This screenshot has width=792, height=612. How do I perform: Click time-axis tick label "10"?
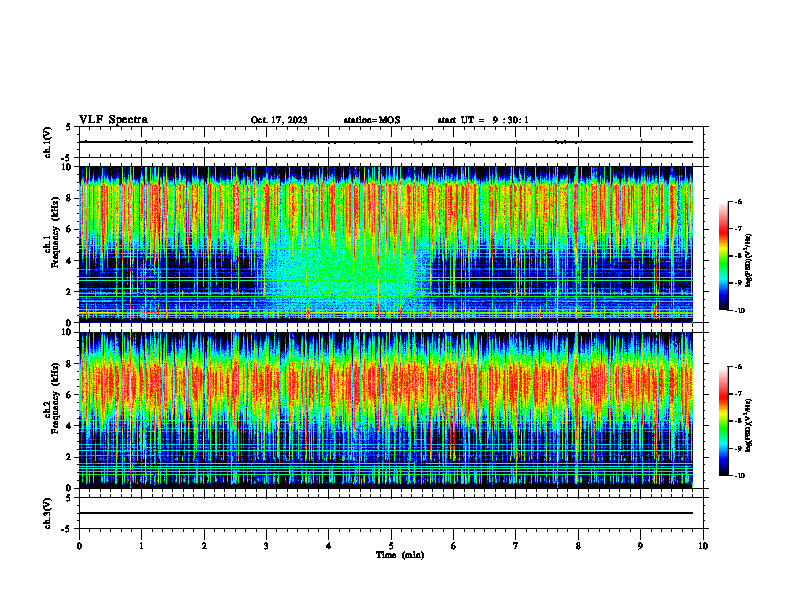coord(703,546)
